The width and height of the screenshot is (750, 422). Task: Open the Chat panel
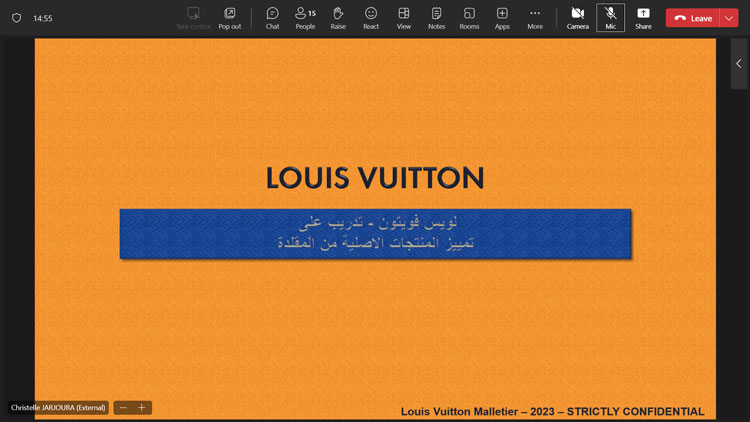[x=272, y=17]
